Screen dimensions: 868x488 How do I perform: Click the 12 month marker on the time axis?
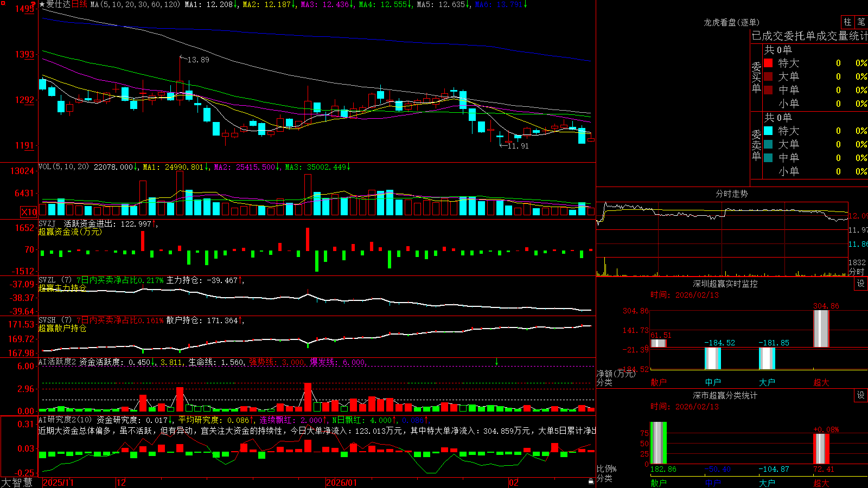122,483
